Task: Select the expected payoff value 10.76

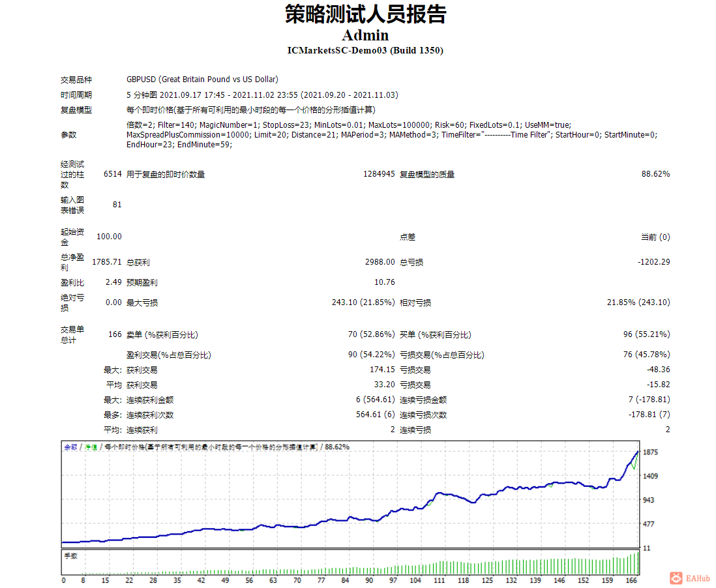Action: click(x=385, y=282)
